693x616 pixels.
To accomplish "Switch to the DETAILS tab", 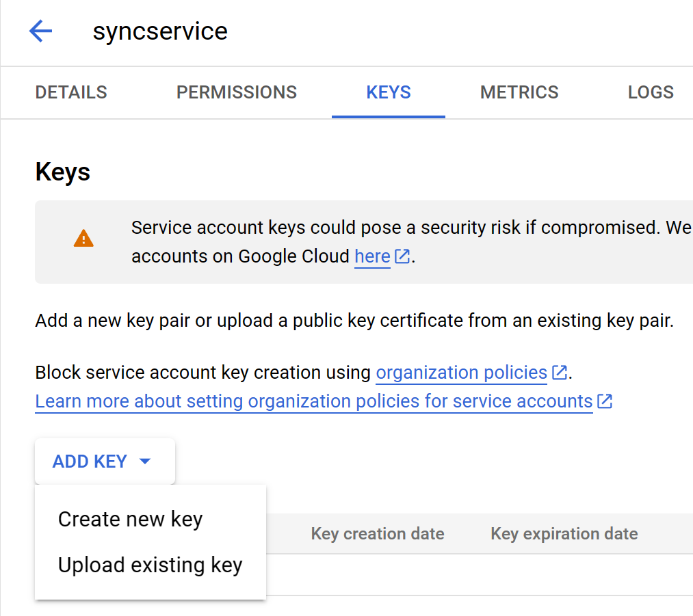I will coord(70,92).
